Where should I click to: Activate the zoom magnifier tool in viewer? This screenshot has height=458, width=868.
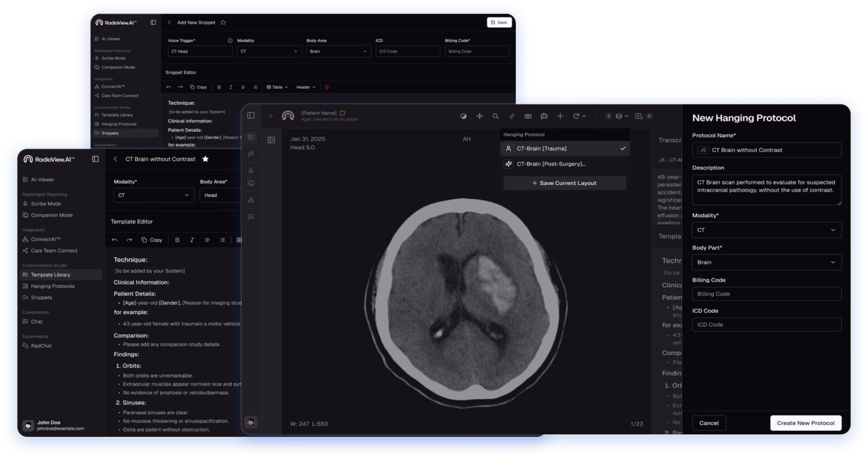(x=496, y=116)
